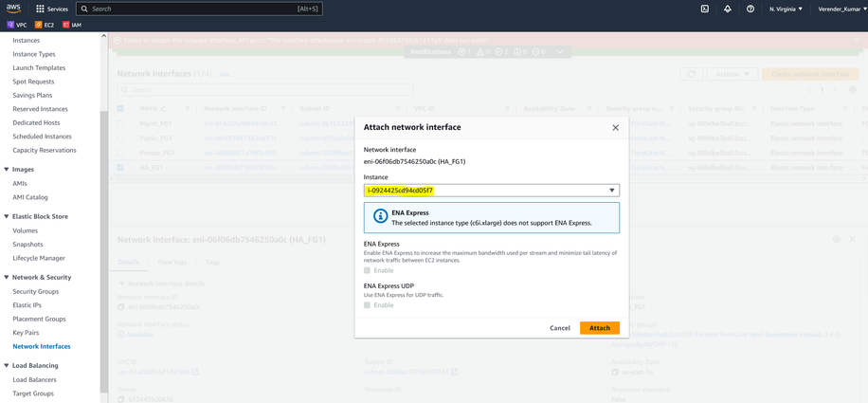Viewport: 868px width, 403px height.
Task: Open Volumes in sidebar
Action: tap(25, 230)
